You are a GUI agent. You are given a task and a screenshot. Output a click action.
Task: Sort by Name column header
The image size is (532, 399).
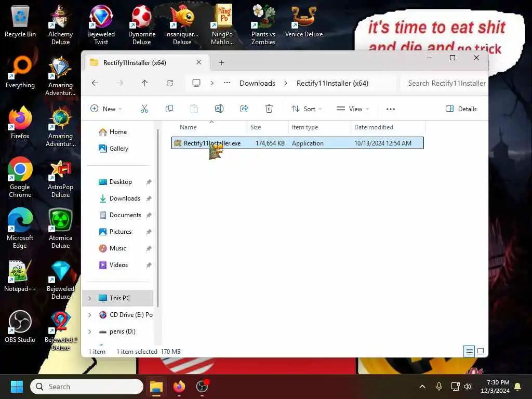[x=210, y=127]
